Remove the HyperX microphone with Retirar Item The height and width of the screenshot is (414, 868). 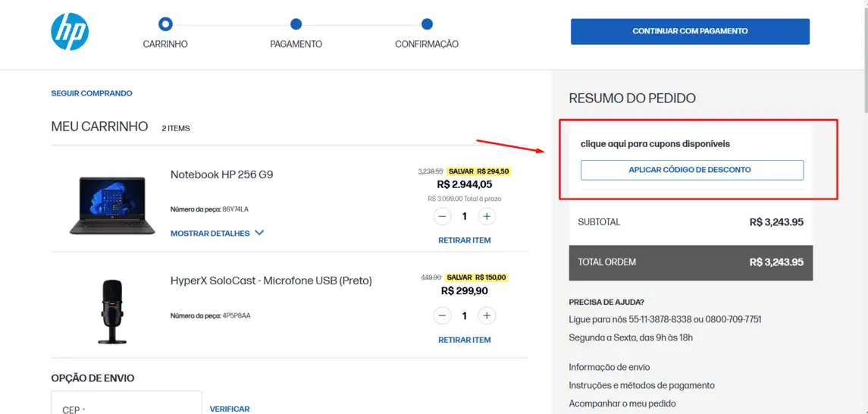(x=465, y=340)
